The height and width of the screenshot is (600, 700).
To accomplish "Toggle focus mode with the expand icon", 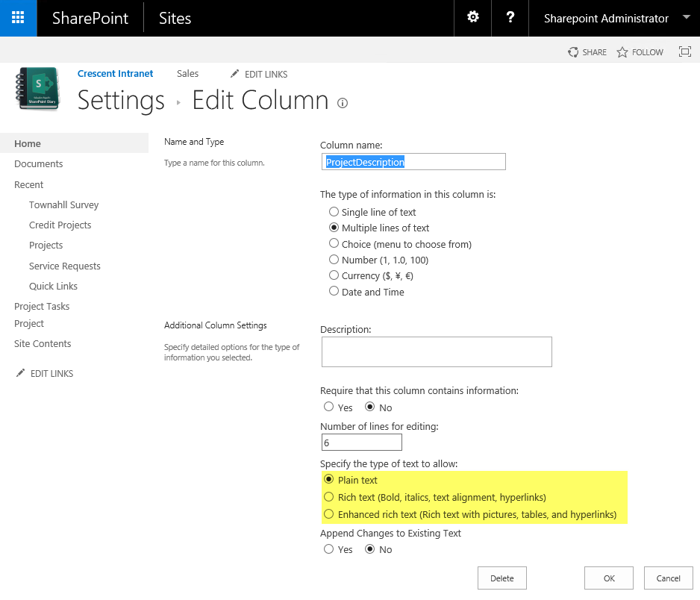I will (684, 51).
